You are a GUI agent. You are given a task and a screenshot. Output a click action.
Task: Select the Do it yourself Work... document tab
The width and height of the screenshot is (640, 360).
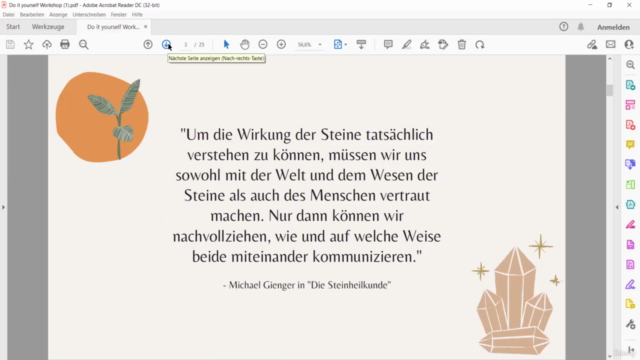[x=113, y=27]
